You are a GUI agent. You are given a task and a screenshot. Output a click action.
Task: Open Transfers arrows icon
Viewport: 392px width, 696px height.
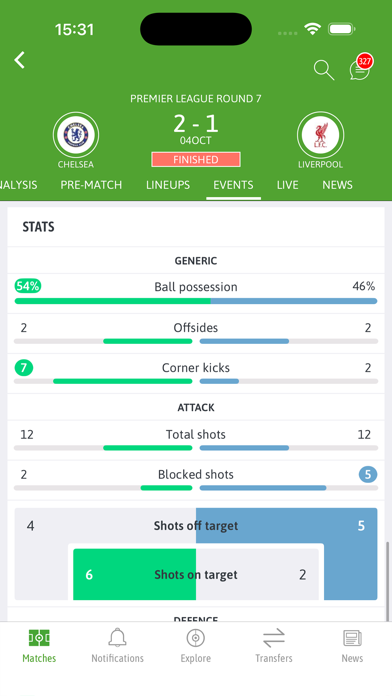pyautogui.click(x=273, y=639)
